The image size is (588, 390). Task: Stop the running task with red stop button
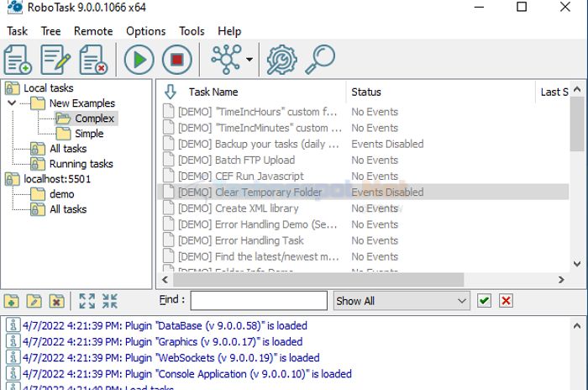pos(177,60)
